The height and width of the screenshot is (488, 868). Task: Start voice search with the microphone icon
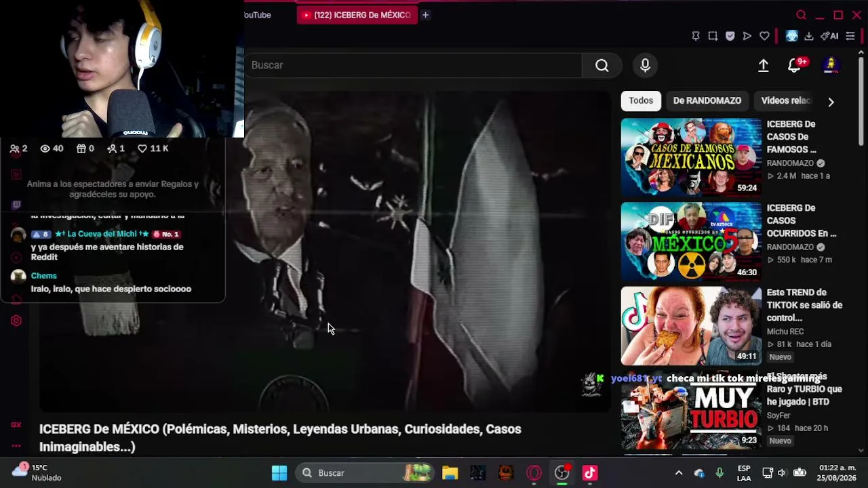pyautogui.click(x=645, y=65)
